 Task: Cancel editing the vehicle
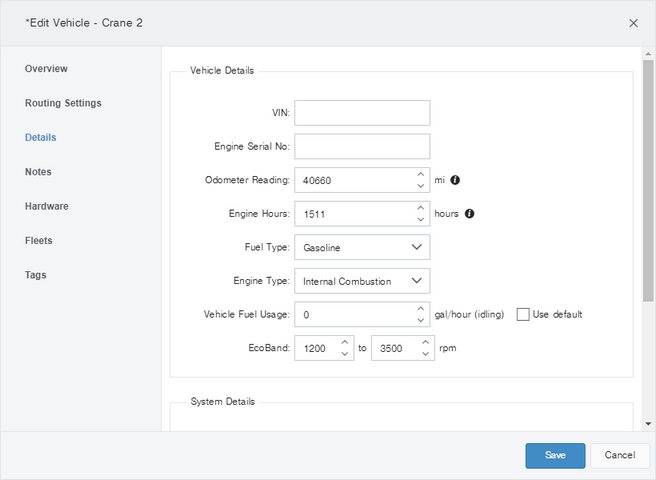coord(620,455)
